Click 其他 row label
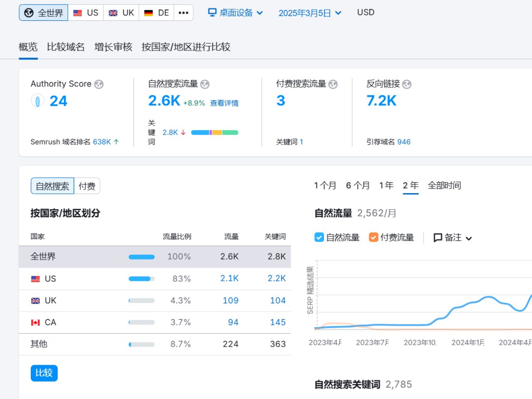 (39, 344)
